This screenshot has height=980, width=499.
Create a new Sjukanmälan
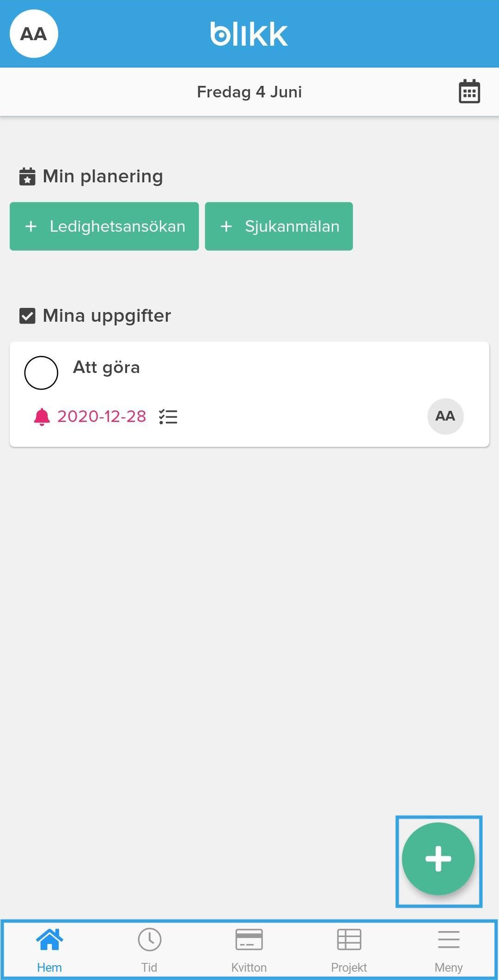279,226
